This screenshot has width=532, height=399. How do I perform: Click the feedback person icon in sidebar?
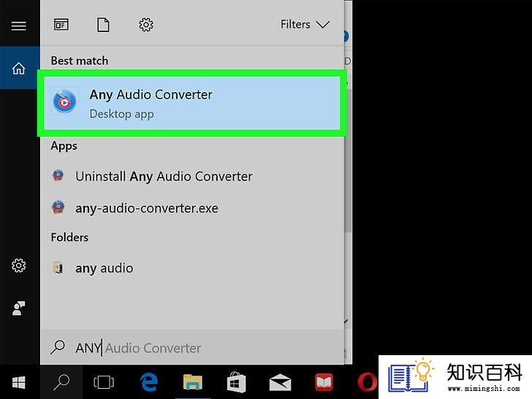click(x=19, y=308)
